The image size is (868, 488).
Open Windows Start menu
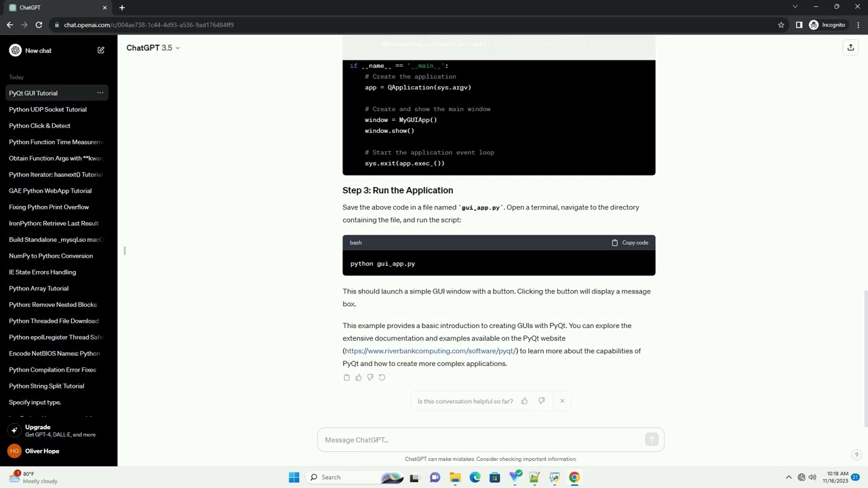coord(294,477)
